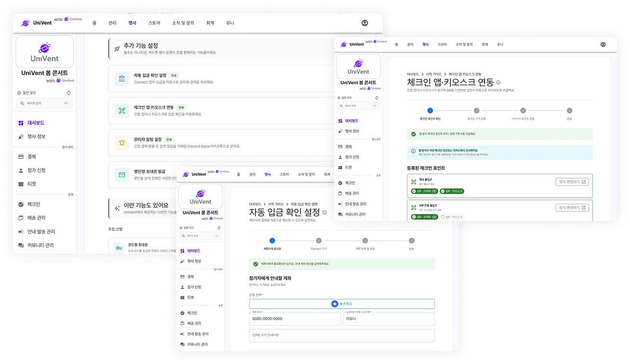Click rocket icon beside 추가 기능 설정 heading
The height and width of the screenshot is (364, 630).
click(x=117, y=49)
